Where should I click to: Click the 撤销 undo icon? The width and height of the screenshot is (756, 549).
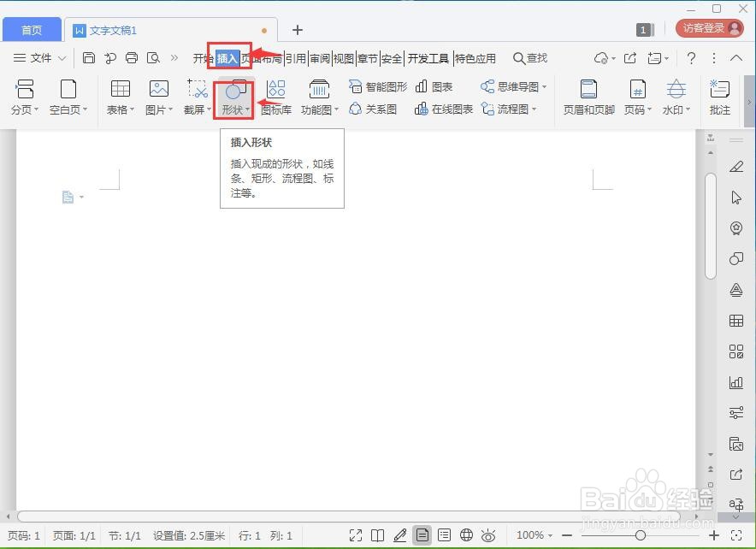(110, 57)
